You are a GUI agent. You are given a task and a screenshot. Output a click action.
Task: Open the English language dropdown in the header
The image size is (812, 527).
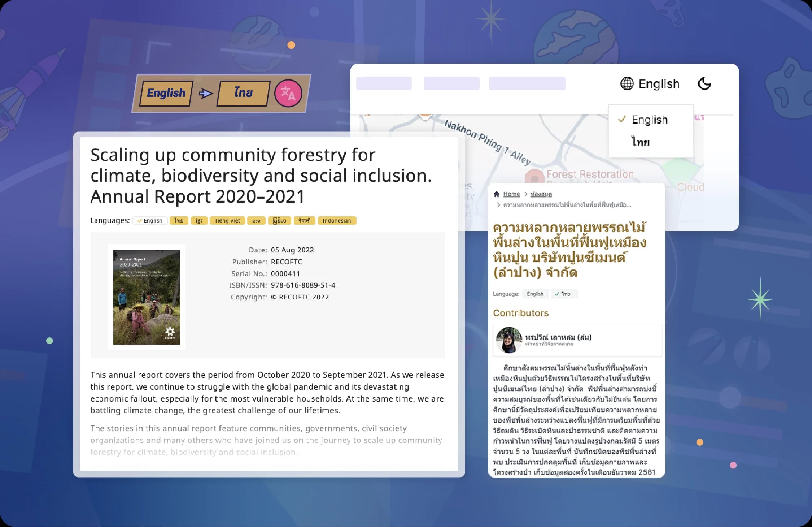coord(659,84)
